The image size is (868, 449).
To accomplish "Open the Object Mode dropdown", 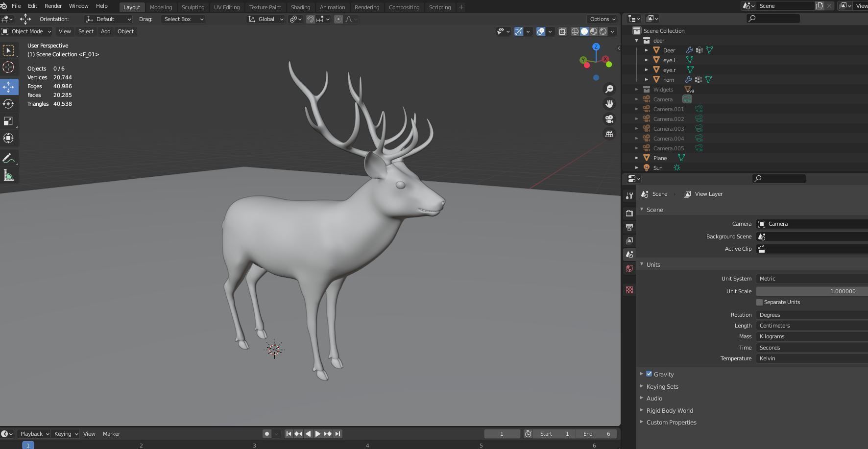I will [x=26, y=31].
